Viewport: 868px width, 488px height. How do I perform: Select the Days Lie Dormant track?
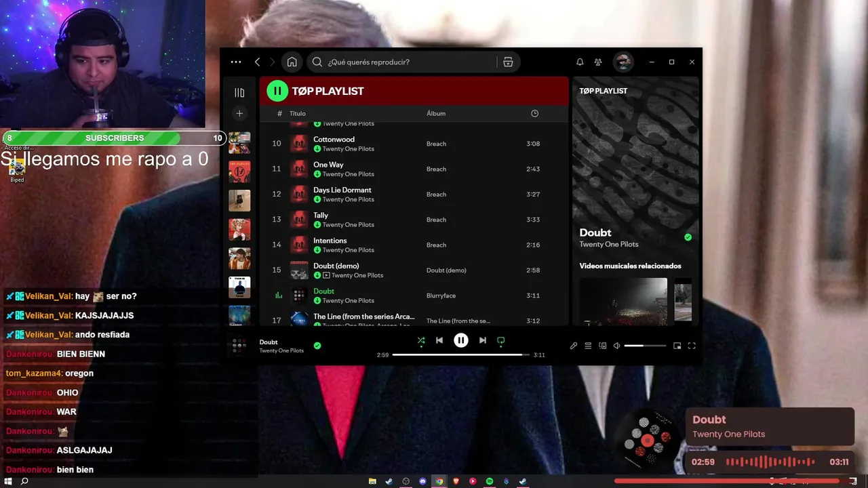(x=342, y=190)
